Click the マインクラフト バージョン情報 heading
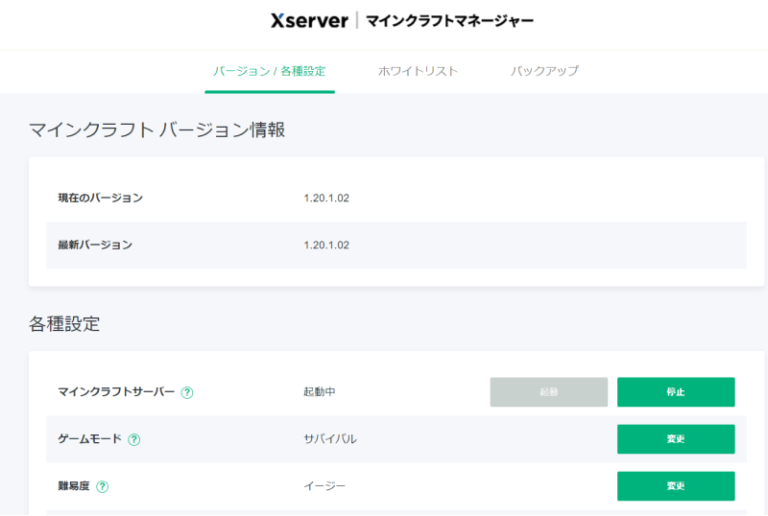This screenshot has height=516, width=768. [x=157, y=129]
